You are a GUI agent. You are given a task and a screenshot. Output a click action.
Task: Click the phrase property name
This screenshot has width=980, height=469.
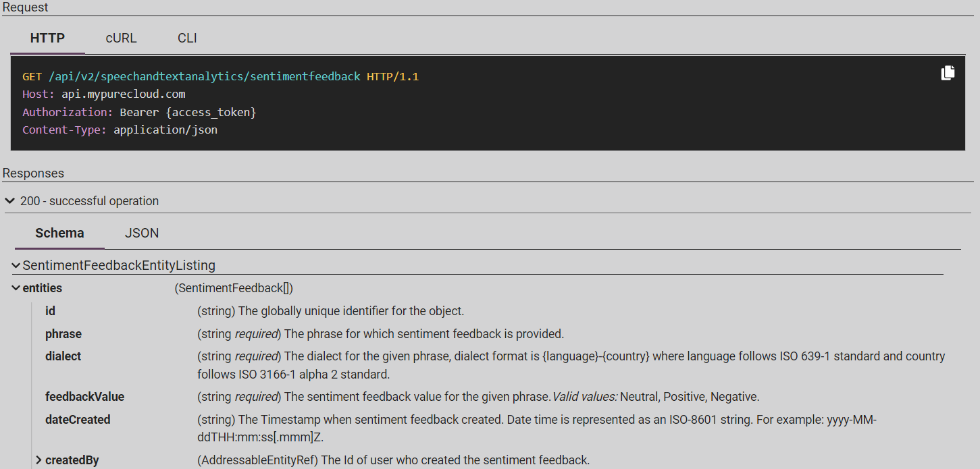point(63,334)
